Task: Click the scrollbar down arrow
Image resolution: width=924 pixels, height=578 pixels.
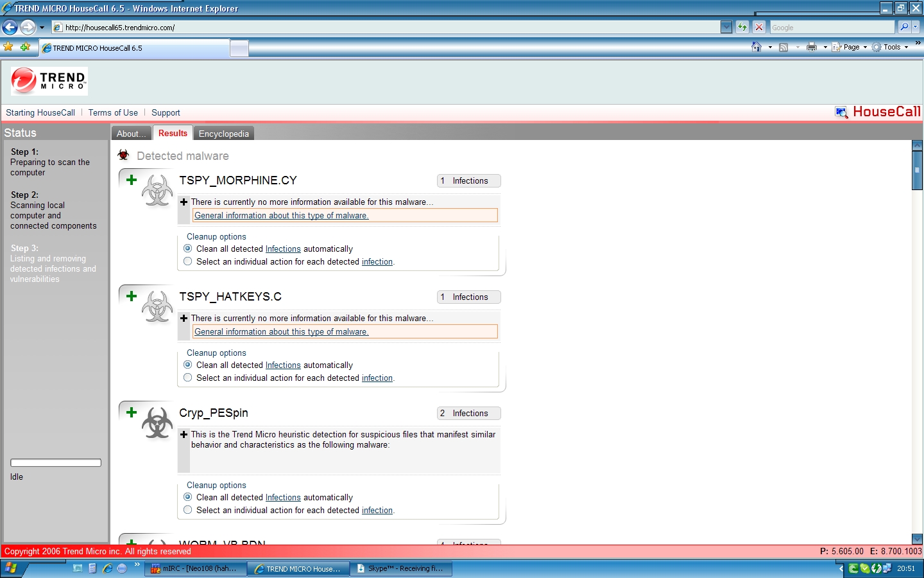Action: [917, 539]
